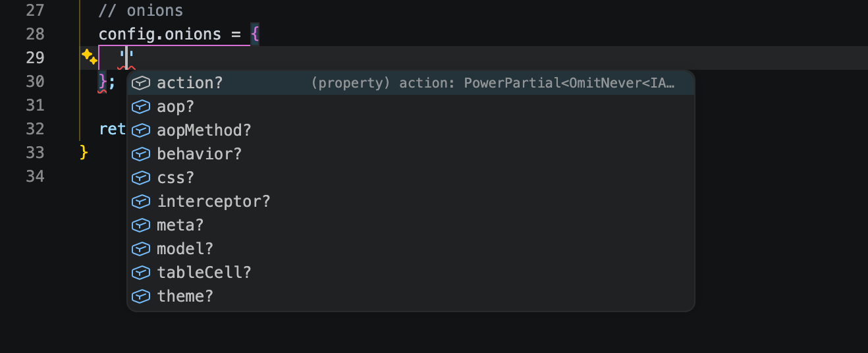Place cursor on config.onions text
Image resolution: width=868 pixels, height=353 pixels.
[x=159, y=34]
